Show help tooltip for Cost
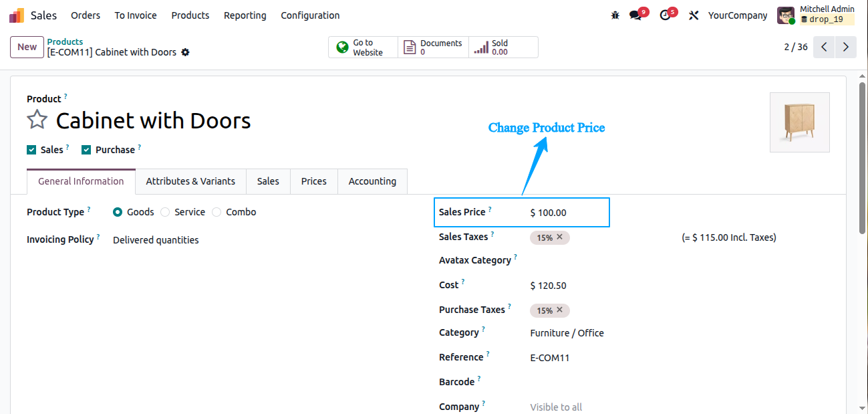The width and height of the screenshot is (868, 414). pyautogui.click(x=463, y=282)
